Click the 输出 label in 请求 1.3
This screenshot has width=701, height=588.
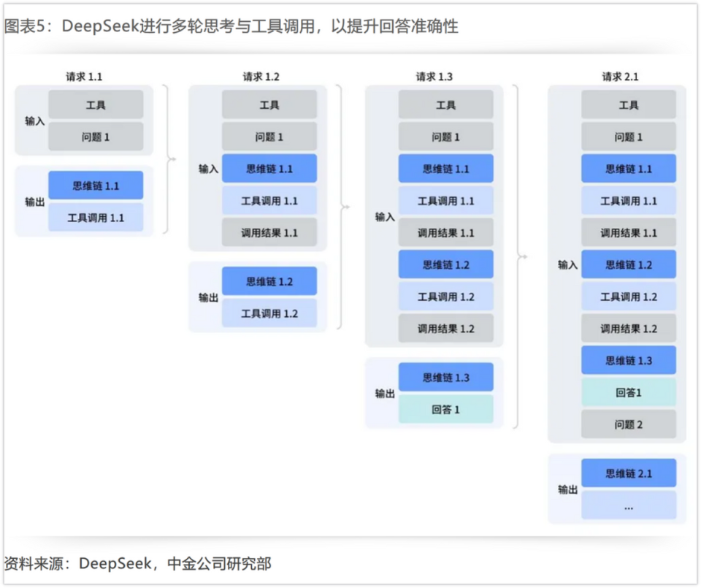[x=385, y=394]
